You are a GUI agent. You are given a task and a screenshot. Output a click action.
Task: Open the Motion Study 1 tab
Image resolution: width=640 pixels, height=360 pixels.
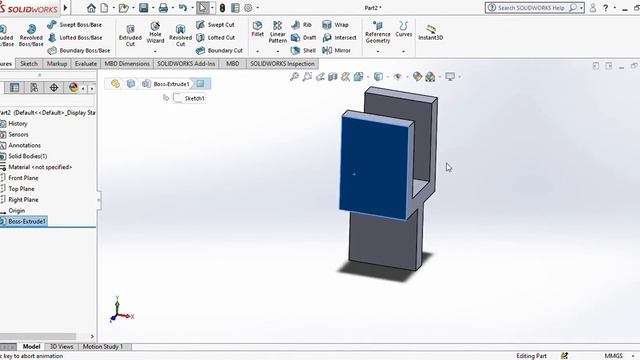click(x=103, y=347)
